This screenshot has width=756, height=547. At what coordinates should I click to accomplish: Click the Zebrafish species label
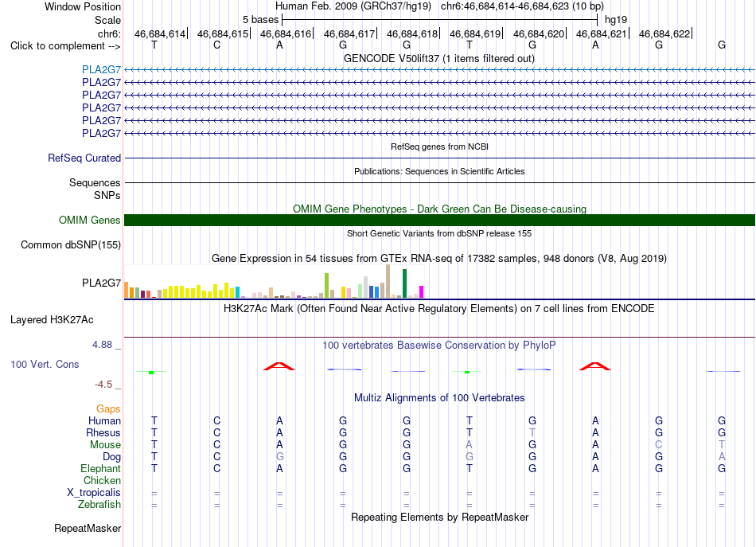(x=99, y=504)
